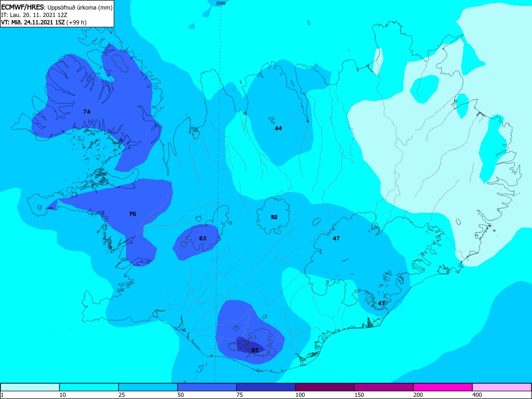Click the 74 value over the Westfjords
Screen dimensions: 532x399
87,112
